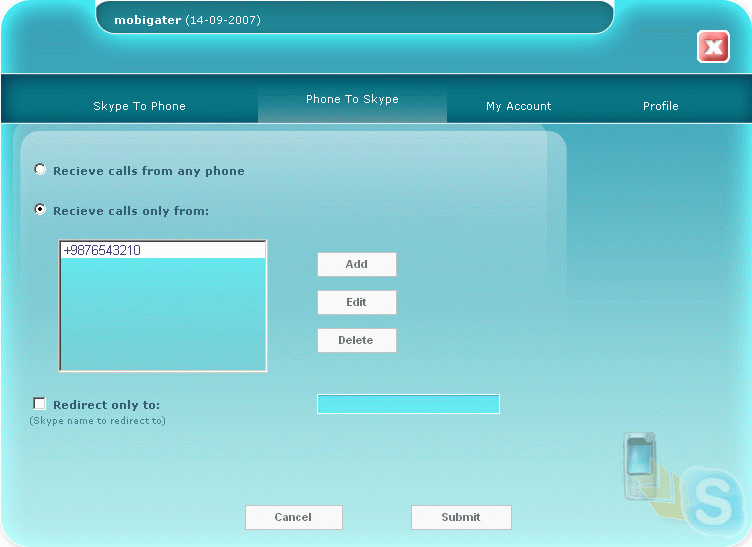Click the Skype name to redirect hint
The image size is (752, 547).
(x=97, y=421)
